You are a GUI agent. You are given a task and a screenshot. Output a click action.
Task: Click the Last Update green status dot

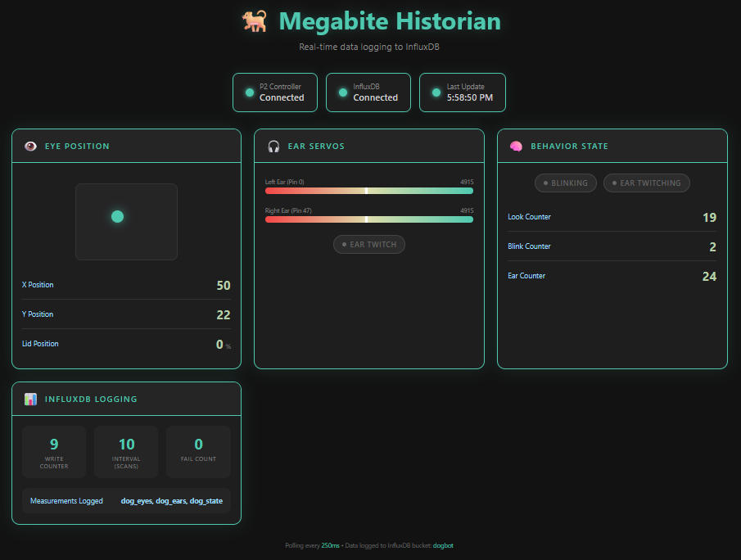pyautogui.click(x=436, y=93)
